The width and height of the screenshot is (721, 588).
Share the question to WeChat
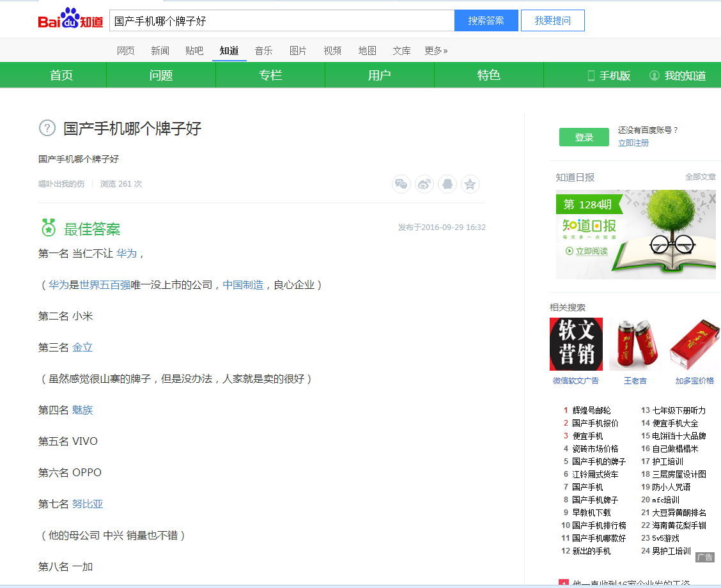pos(401,184)
